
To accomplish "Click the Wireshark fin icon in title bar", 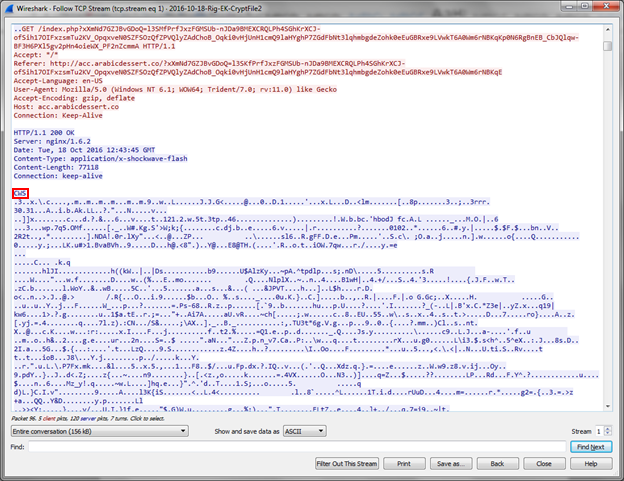I will click(x=9, y=7).
